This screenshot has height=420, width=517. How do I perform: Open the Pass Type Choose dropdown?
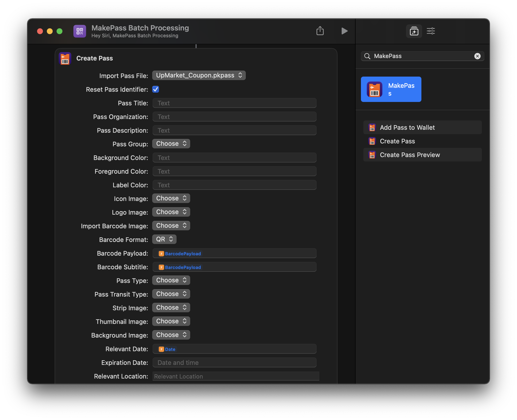click(171, 280)
